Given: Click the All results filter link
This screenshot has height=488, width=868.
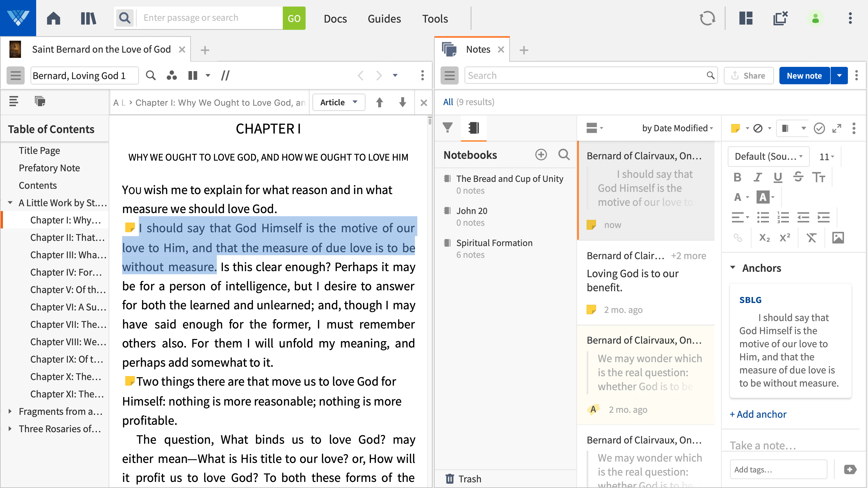Looking at the screenshot, I should (x=448, y=102).
